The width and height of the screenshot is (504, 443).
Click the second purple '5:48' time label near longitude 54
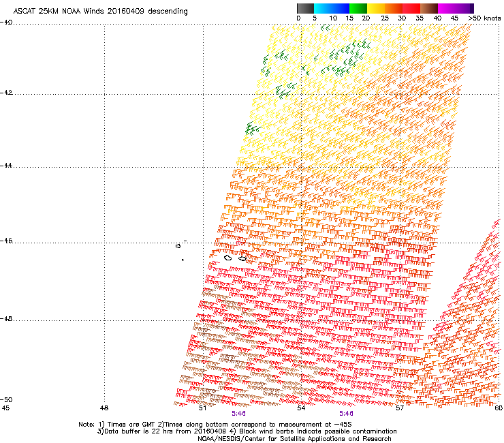coord(346,414)
